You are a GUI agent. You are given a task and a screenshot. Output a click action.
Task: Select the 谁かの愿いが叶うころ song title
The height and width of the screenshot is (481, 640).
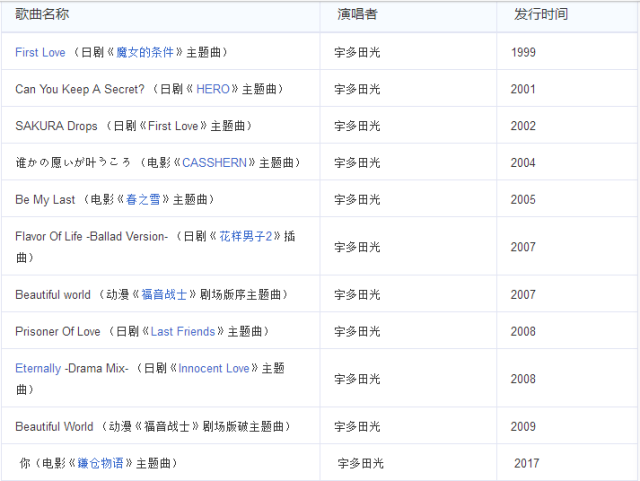73,163
